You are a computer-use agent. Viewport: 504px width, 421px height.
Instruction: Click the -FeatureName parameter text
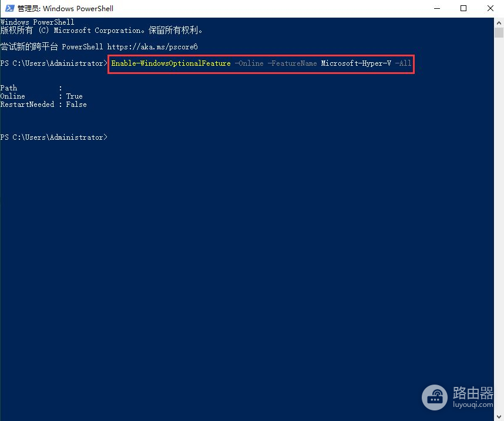292,63
